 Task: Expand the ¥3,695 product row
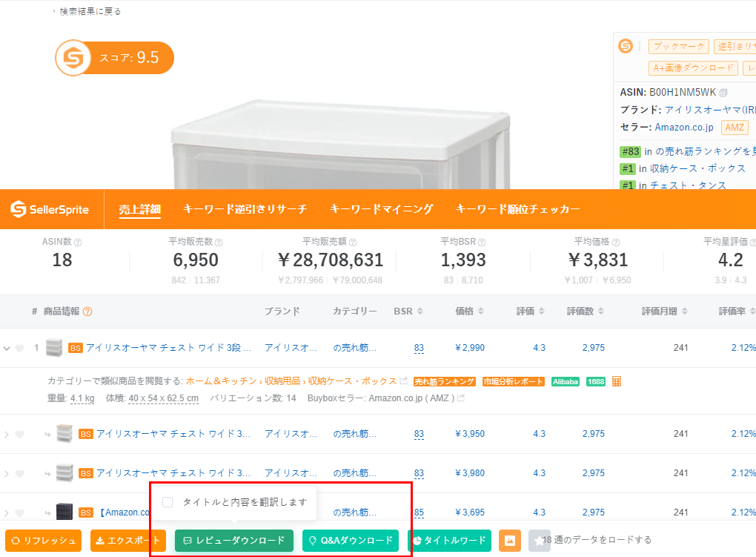pos(6,512)
